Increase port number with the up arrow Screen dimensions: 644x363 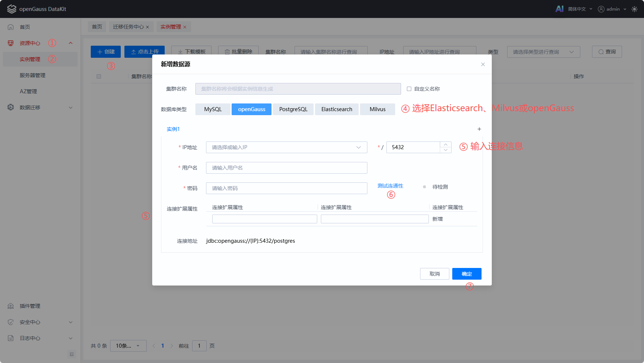click(x=446, y=144)
